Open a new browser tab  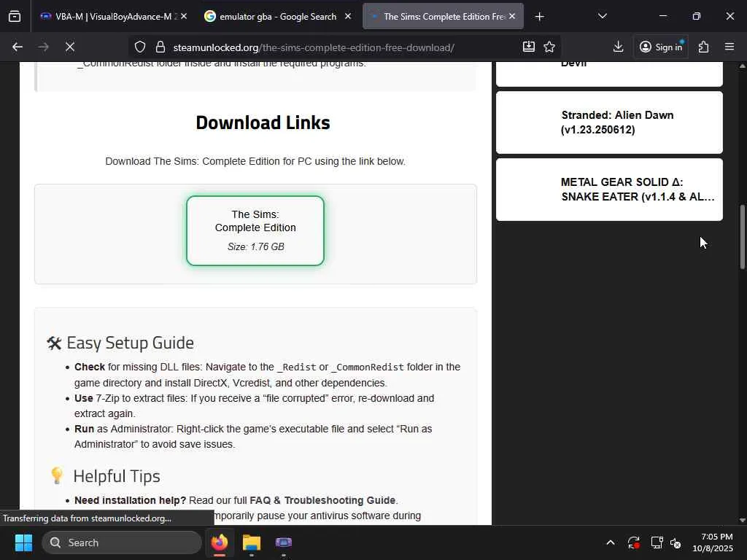point(539,17)
